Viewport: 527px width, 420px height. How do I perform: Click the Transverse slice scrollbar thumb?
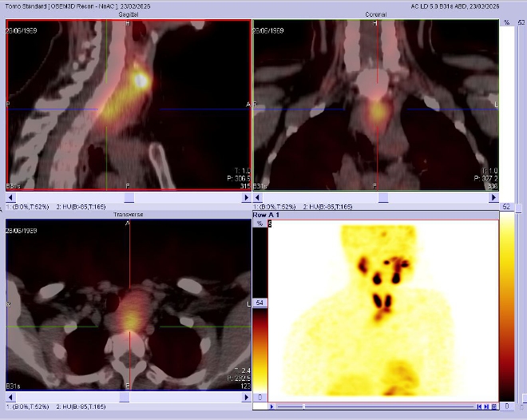[x=125, y=397]
